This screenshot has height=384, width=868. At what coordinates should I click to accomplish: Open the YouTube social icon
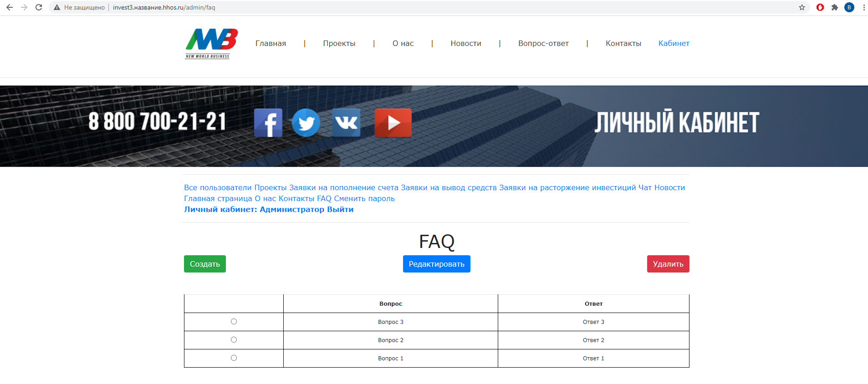(x=393, y=123)
